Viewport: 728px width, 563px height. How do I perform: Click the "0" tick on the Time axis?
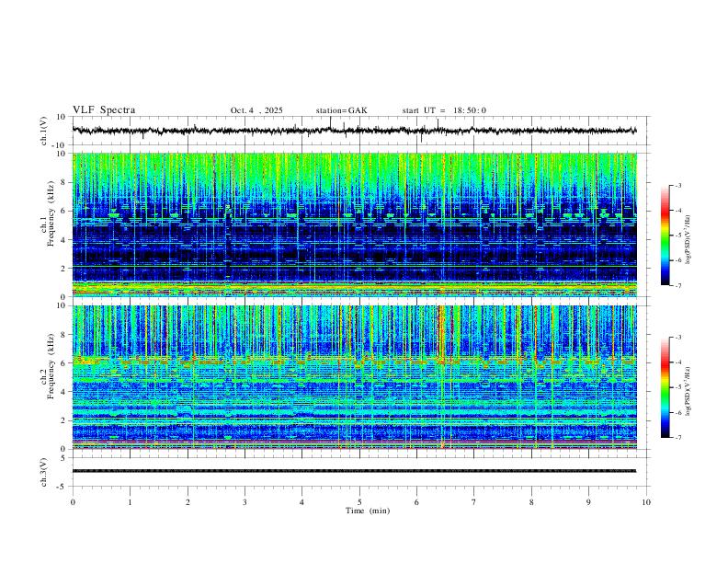(73, 502)
